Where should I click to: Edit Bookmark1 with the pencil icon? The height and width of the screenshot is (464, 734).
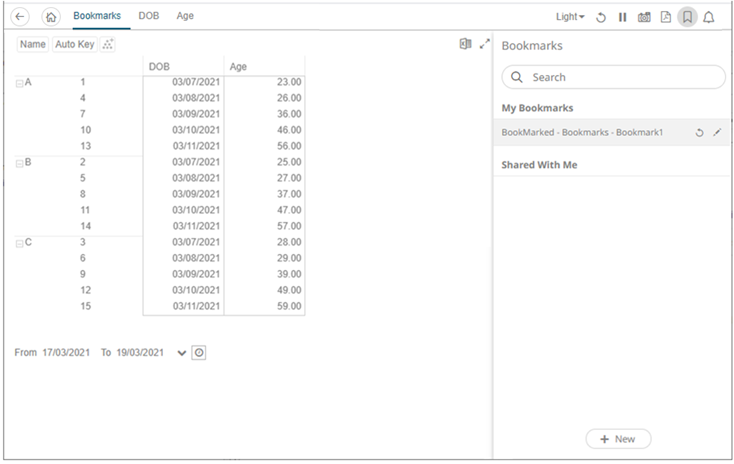[x=717, y=133]
